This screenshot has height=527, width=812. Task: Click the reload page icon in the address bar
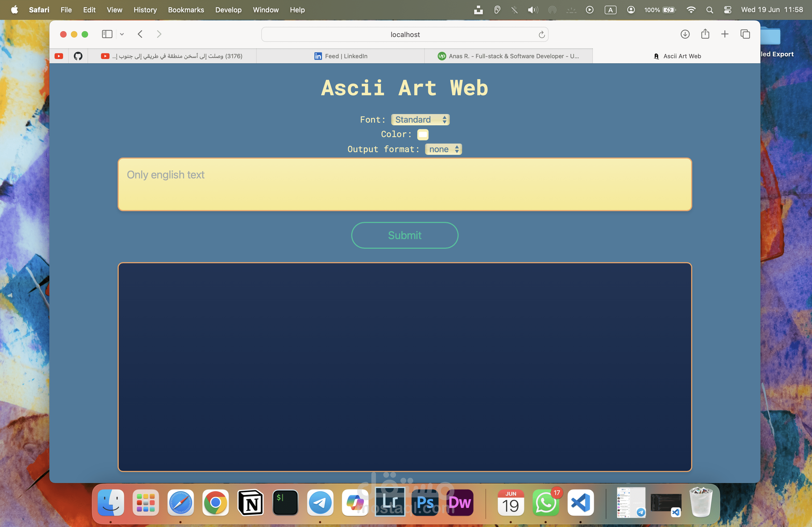pos(541,34)
